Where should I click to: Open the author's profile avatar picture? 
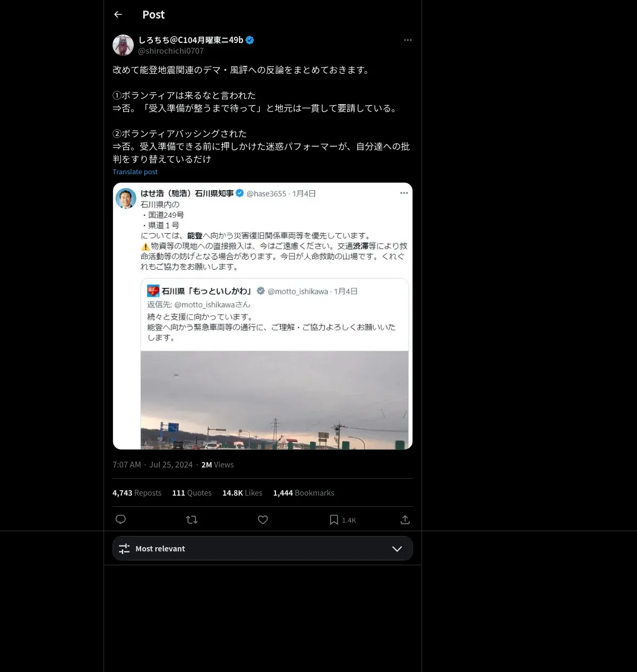[x=123, y=45]
